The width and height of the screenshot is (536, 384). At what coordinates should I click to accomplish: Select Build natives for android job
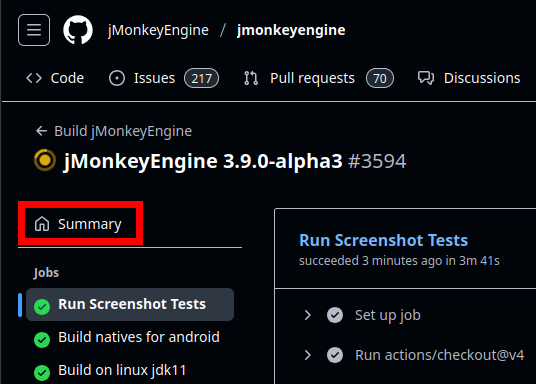click(x=130, y=337)
